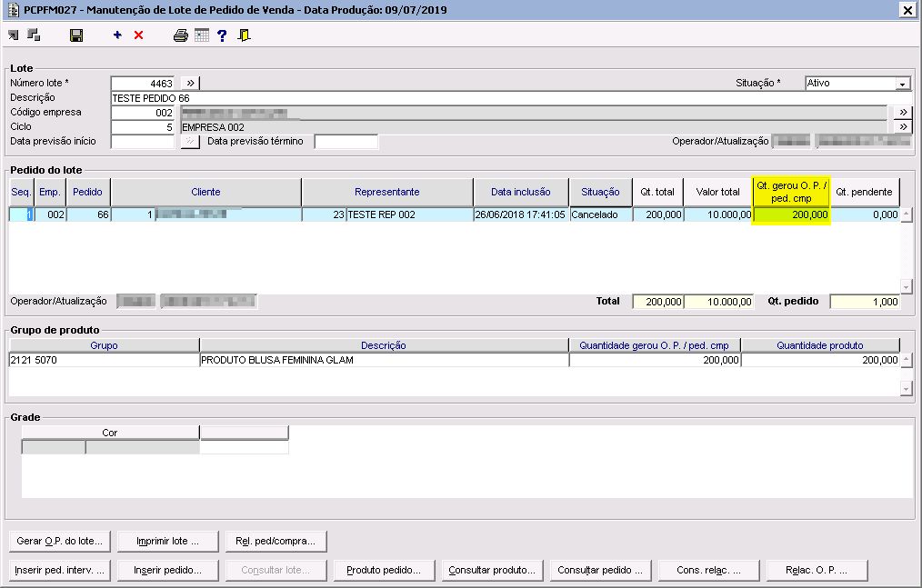Click the Ciclo field with value 5
Screen dimensions: 922x588
(143, 127)
